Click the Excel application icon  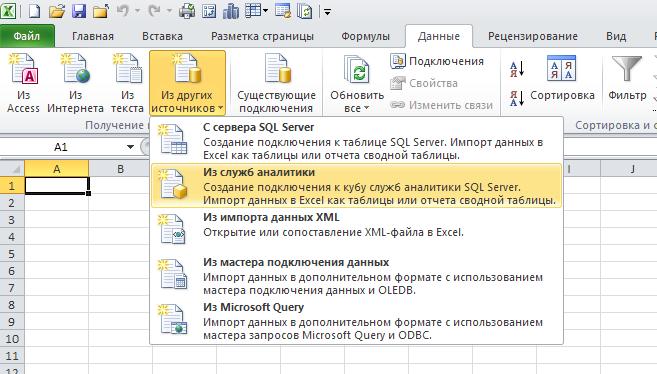pos(8,11)
